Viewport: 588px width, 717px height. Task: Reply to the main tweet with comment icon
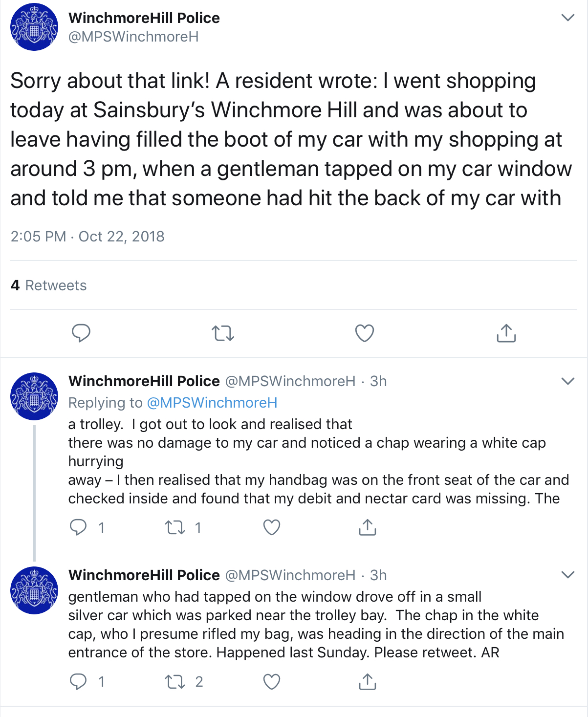tap(81, 333)
